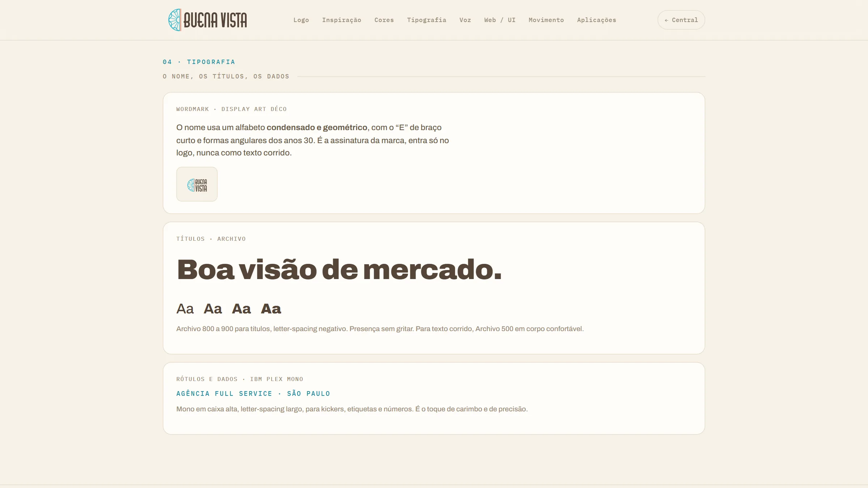
Task: Click the "WORDMARK · DISPLAY ART DÉCO" label
Action: coord(231,109)
